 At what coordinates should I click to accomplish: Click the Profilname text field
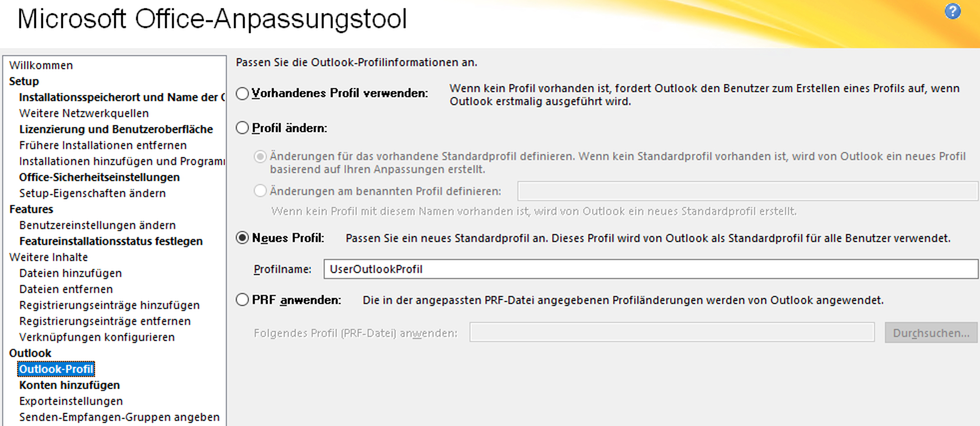pos(651,269)
